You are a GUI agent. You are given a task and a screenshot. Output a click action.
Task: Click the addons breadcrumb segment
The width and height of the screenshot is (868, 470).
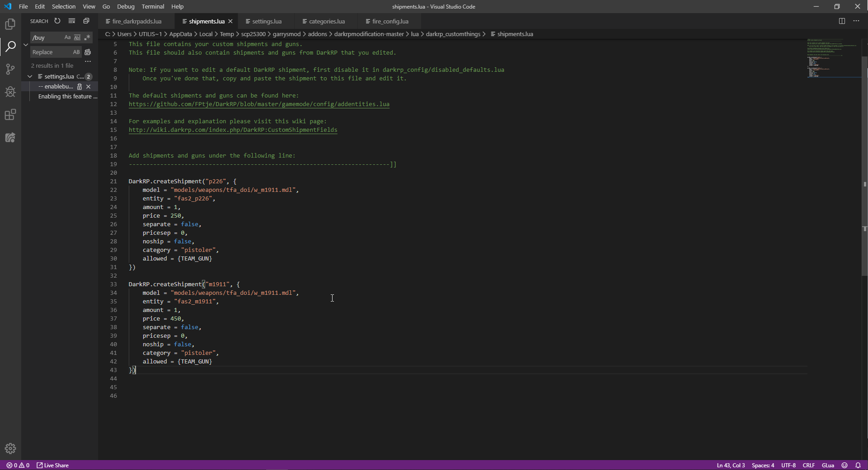click(x=318, y=34)
